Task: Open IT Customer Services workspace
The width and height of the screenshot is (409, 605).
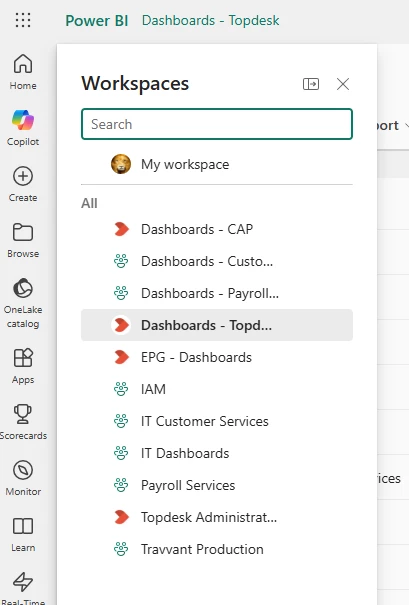Action: click(217, 421)
